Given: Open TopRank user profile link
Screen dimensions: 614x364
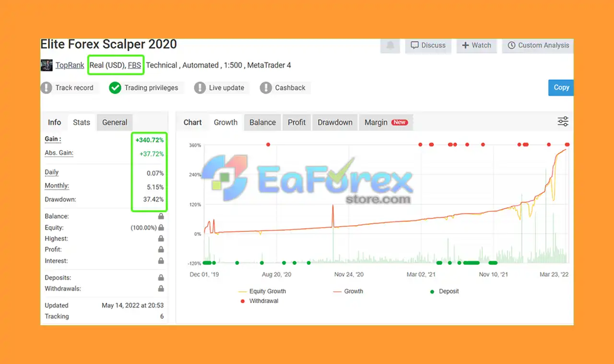Looking at the screenshot, I should pyautogui.click(x=70, y=65).
